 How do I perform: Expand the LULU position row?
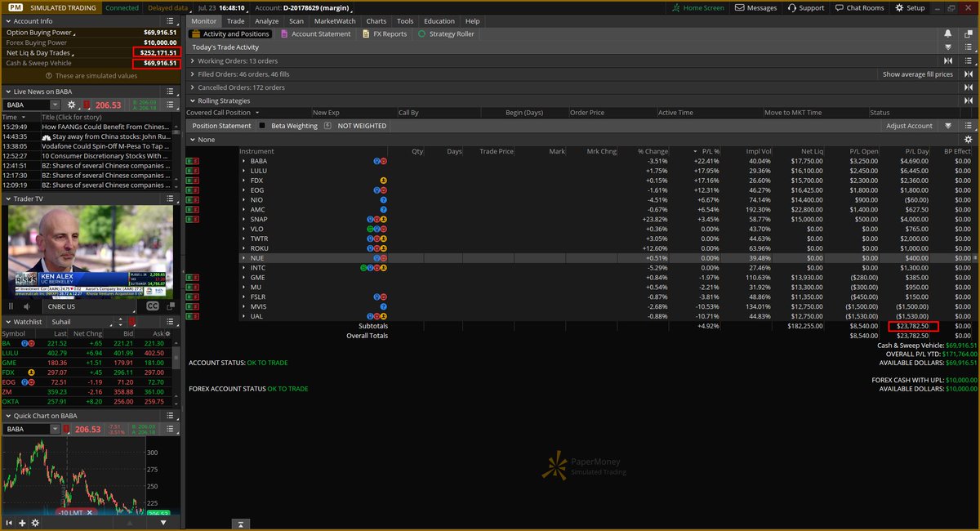[x=243, y=170]
